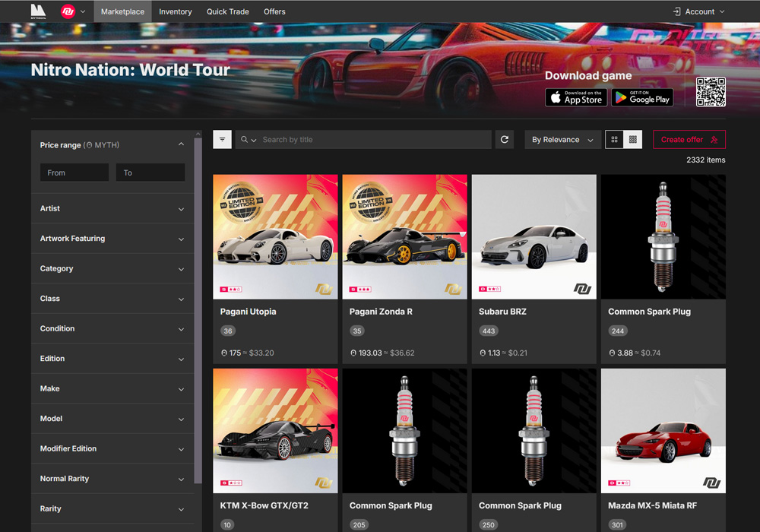Click the Limited Edition stamp on Pagani Zonda R
Image resolution: width=760 pixels, height=532 pixels.
pyautogui.click(x=371, y=202)
